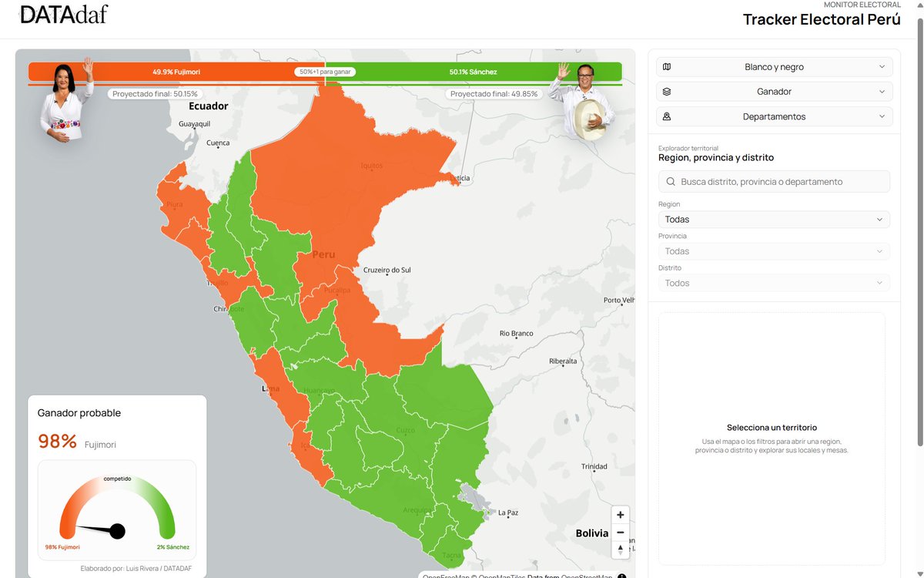Click the Ganador probable heading
The width and height of the screenshot is (924, 578).
(x=79, y=413)
